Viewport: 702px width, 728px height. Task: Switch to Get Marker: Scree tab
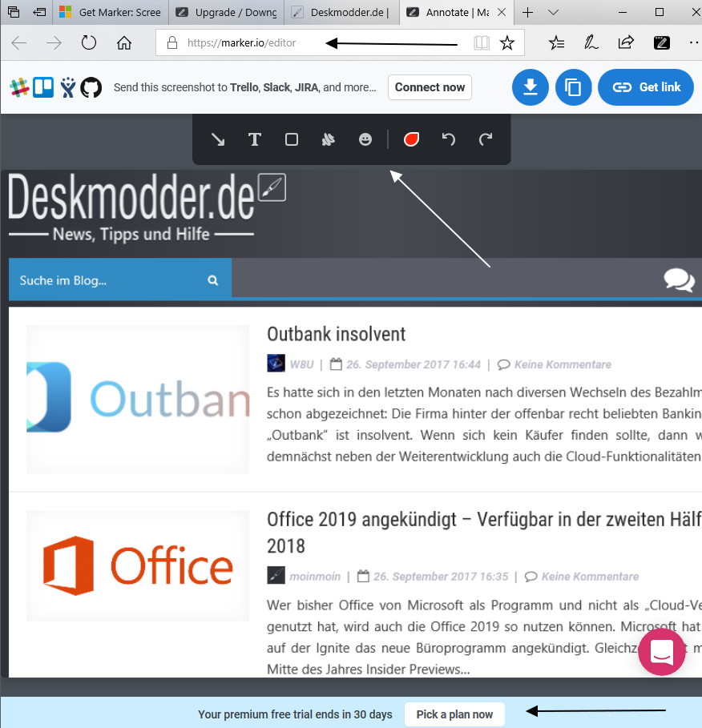[x=111, y=12]
